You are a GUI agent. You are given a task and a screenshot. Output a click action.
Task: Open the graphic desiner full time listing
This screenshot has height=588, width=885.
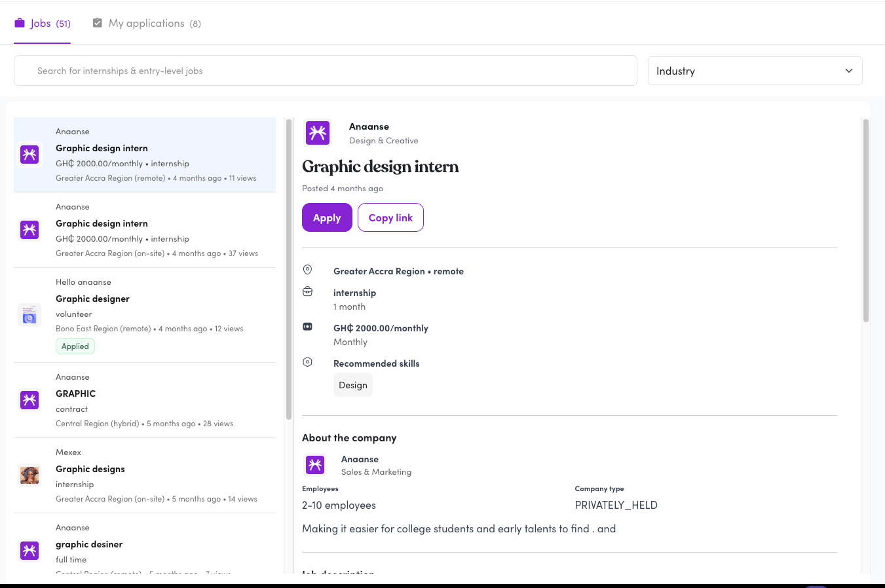coord(145,543)
